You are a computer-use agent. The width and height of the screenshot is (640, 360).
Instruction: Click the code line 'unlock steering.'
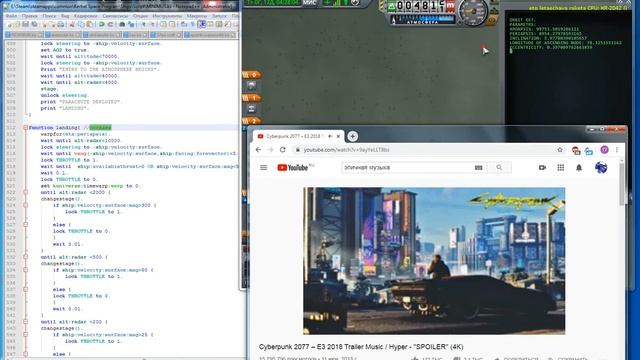pos(62,95)
